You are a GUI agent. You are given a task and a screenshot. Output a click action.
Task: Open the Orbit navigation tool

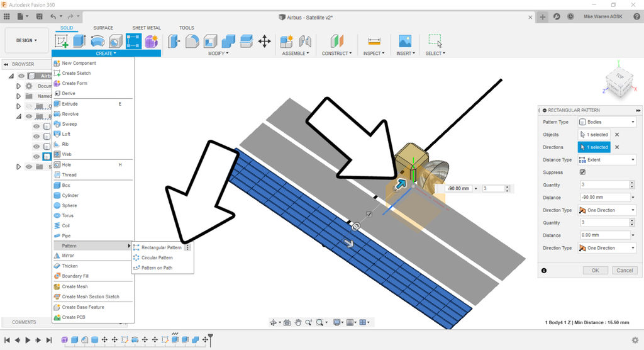[273, 322]
